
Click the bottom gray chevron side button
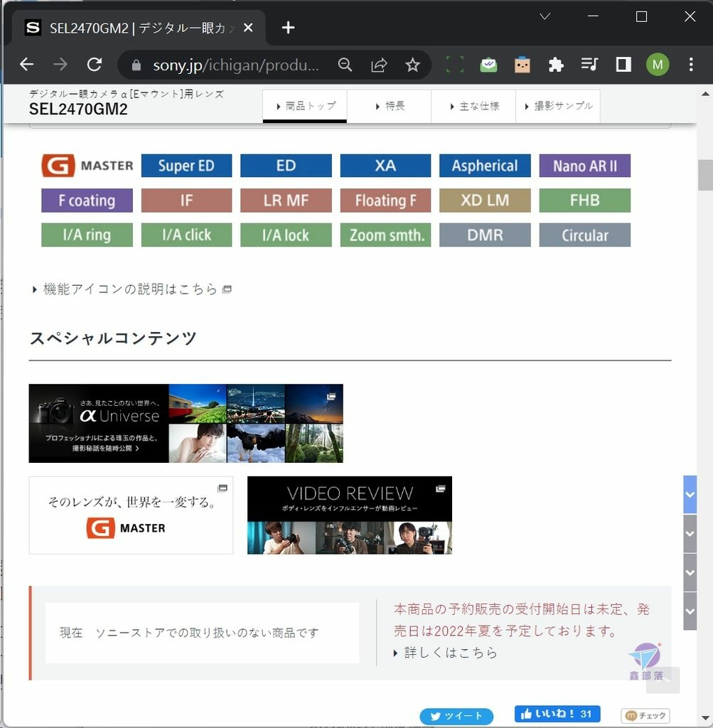[x=690, y=611]
